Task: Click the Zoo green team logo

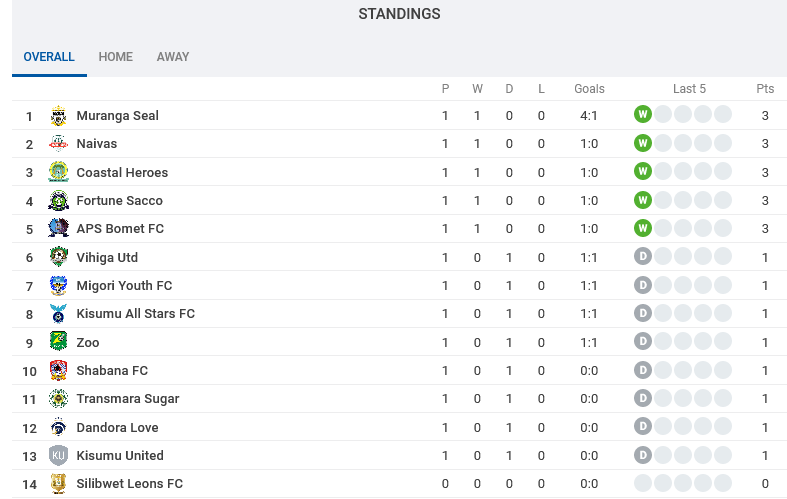Action: [x=59, y=342]
